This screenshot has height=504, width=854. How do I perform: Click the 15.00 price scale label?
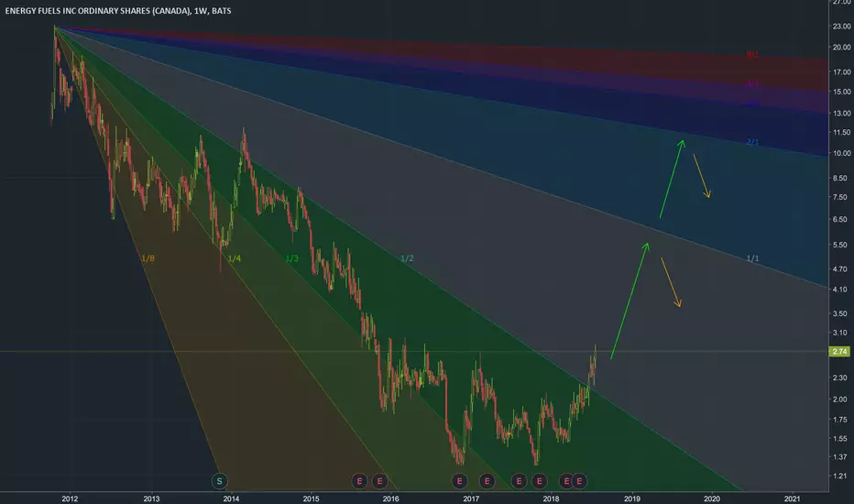pos(841,92)
